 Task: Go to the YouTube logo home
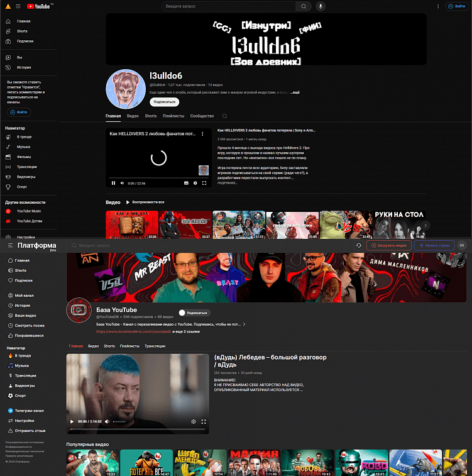click(x=38, y=6)
